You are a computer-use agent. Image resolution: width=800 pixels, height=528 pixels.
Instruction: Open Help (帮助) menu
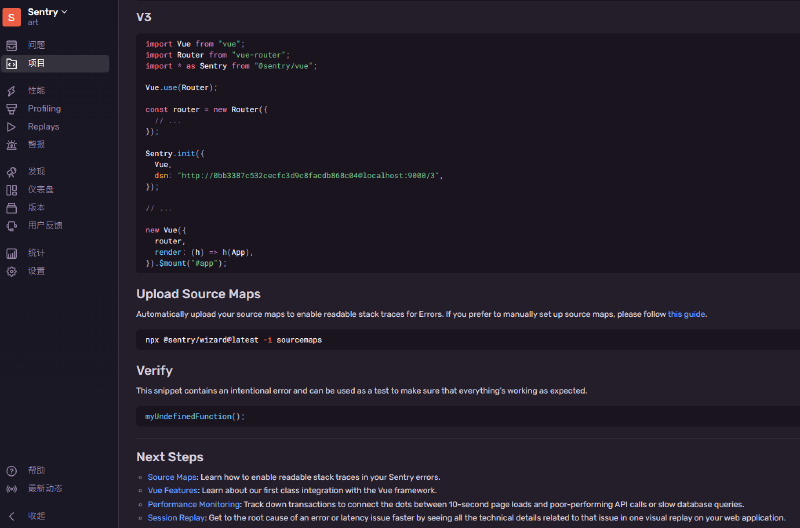36,470
